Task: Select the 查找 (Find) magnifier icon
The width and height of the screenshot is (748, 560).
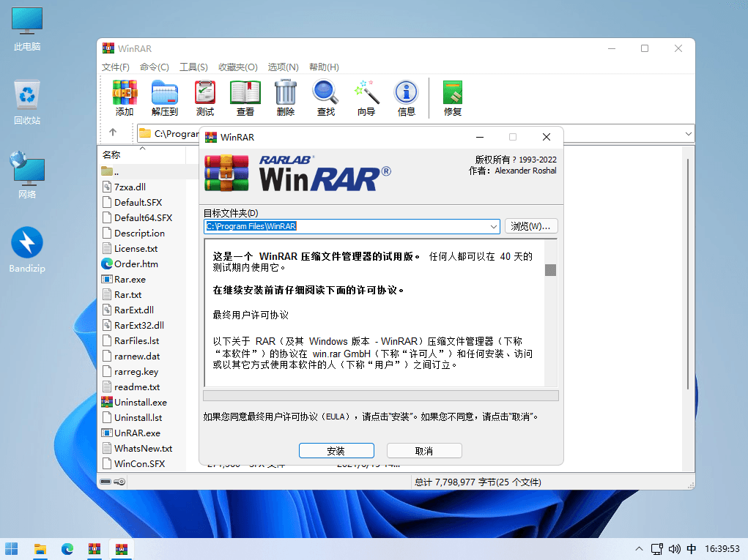Action: (326, 98)
